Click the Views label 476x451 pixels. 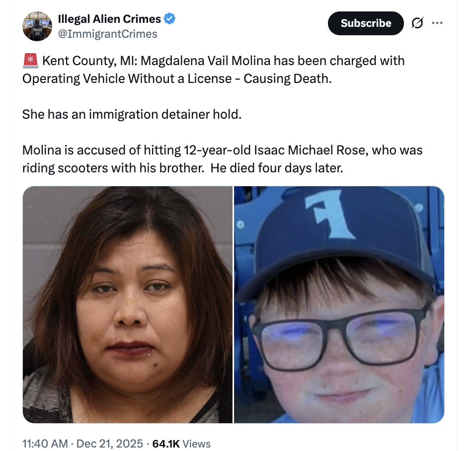click(196, 444)
